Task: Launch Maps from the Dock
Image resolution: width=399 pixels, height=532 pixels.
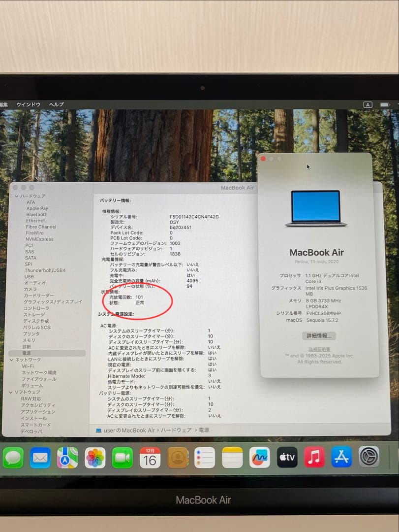Action: [x=68, y=458]
